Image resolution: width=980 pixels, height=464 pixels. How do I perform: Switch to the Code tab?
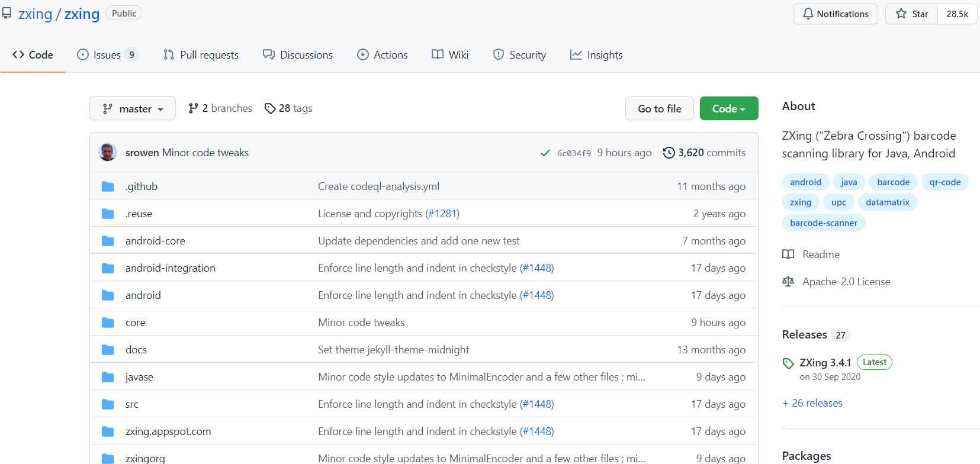[x=33, y=55]
